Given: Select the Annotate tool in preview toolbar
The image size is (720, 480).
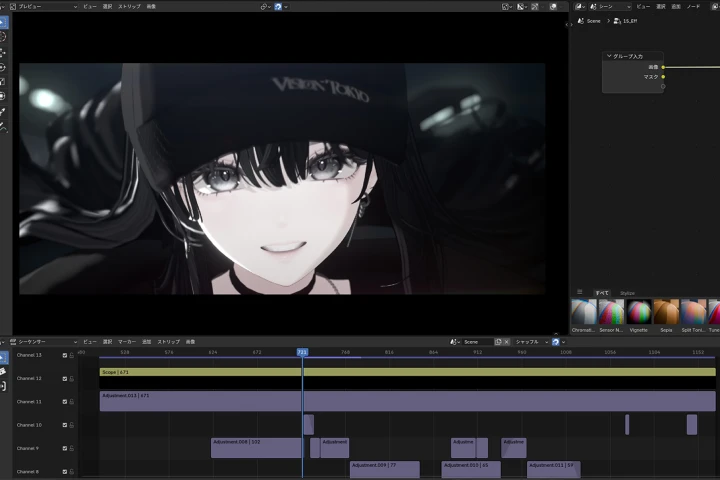Looking at the screenshot, I should pos(3,127).
